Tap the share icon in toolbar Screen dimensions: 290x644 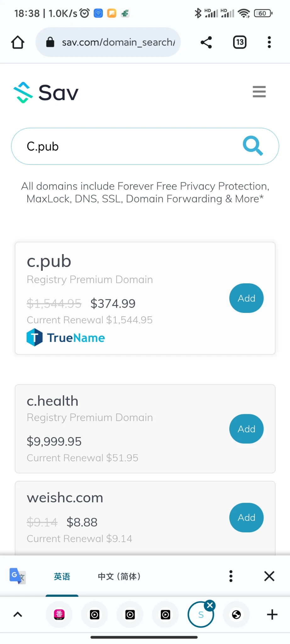point(206,42)
